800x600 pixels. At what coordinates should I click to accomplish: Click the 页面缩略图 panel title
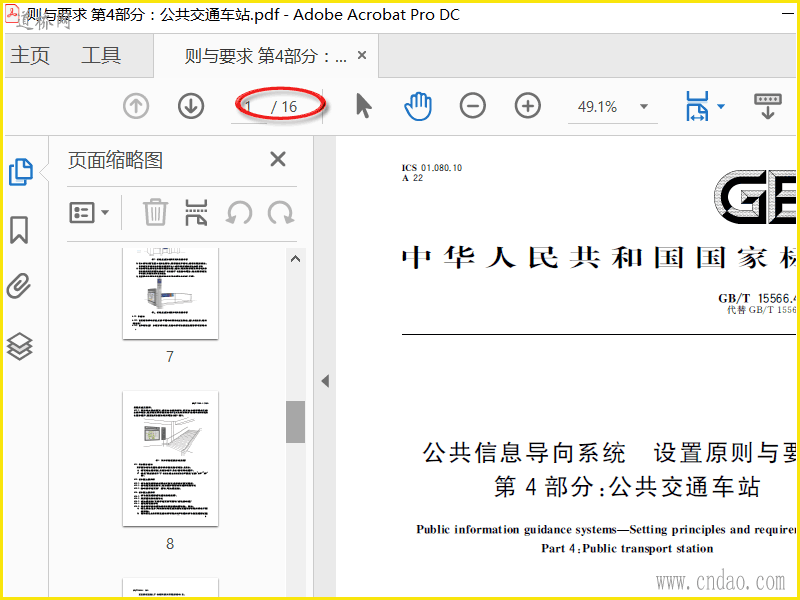point(115,161)
